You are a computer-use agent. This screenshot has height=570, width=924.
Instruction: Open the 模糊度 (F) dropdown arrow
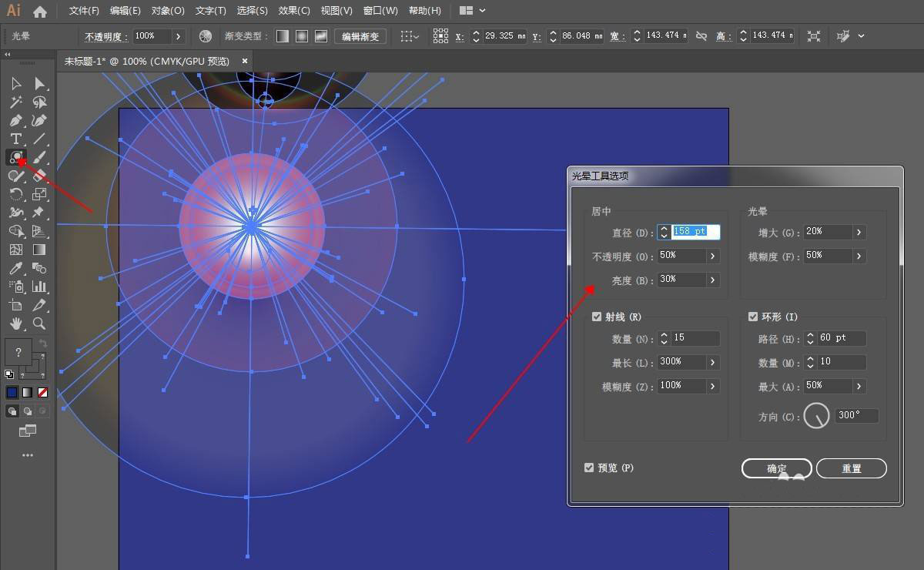tap(859, 256)
